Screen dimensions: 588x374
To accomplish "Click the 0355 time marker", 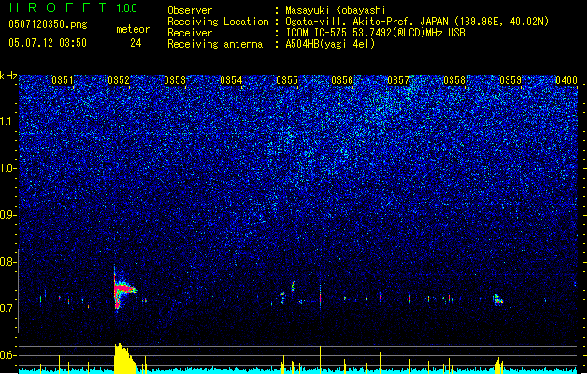I will [x=287, y=80].
